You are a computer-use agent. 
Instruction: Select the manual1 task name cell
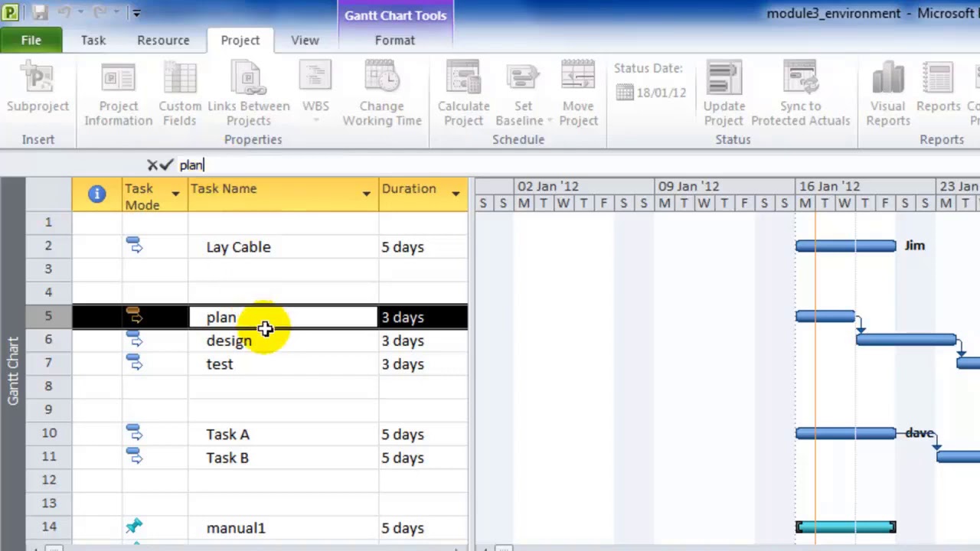pyautogui.click(x=283, y=528)
